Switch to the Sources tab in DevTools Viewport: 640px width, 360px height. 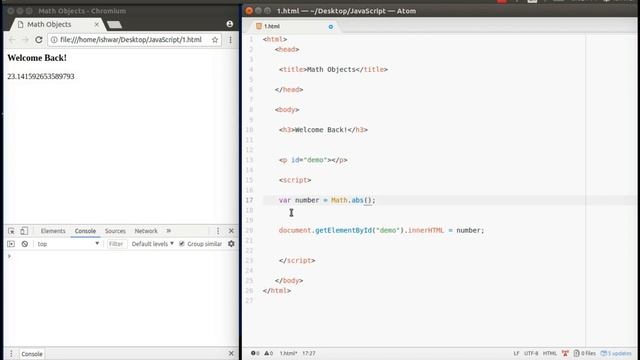pyautogui.click(x=116, y=231)
